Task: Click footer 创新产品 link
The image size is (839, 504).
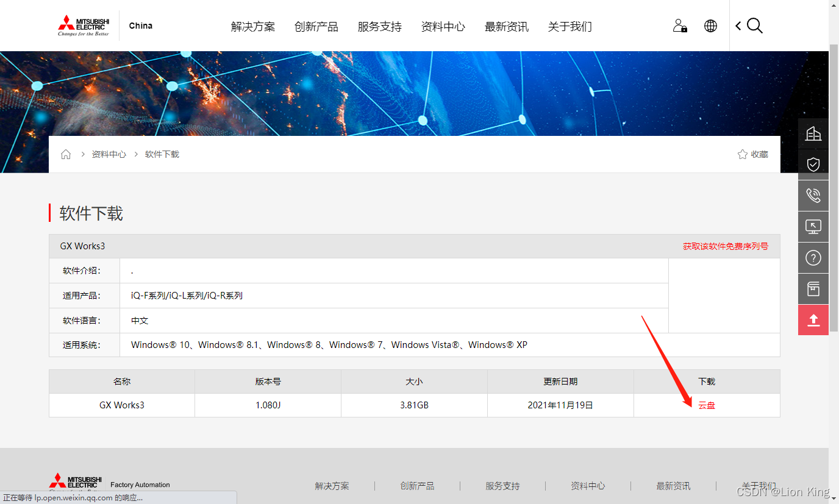Action: tap(418, 486)
